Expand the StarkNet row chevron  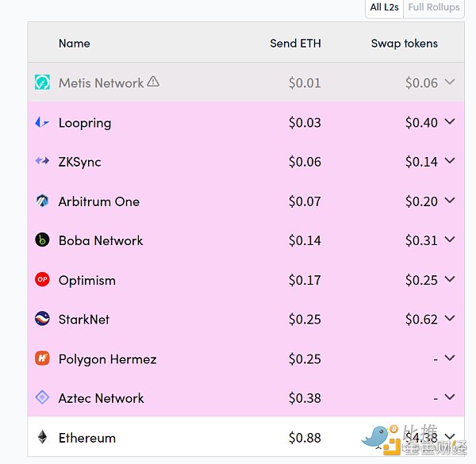(x=450, y=318)
